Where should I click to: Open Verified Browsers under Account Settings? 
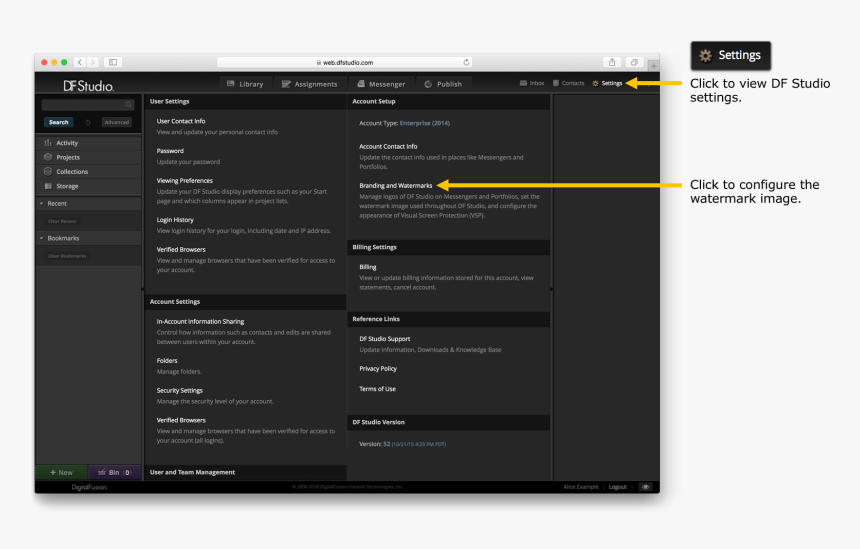181,420
